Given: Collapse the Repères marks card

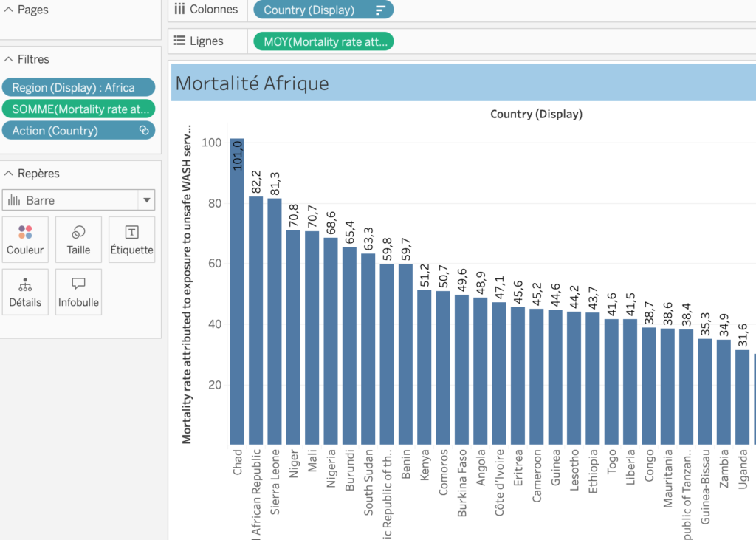Looking at the screenshot, I should [8, 174].
